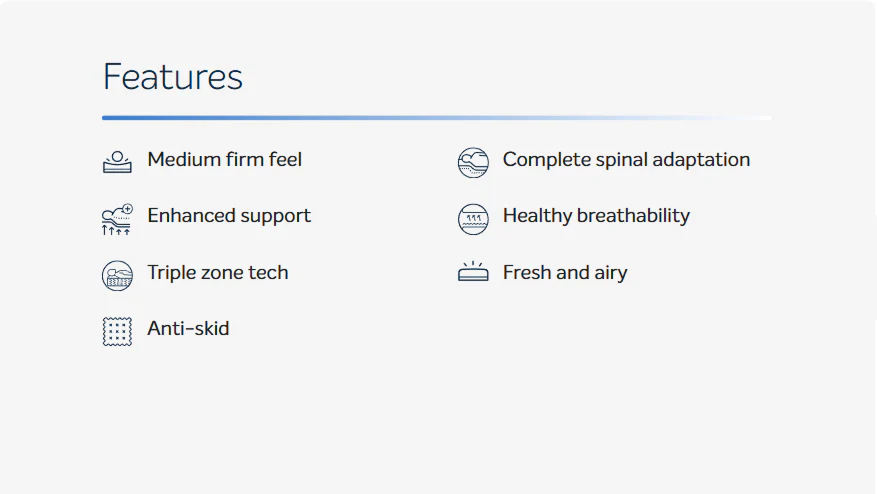Click the word 'breathability' in the list
This screenshot has height=494, width=877.
pos(633,216)
